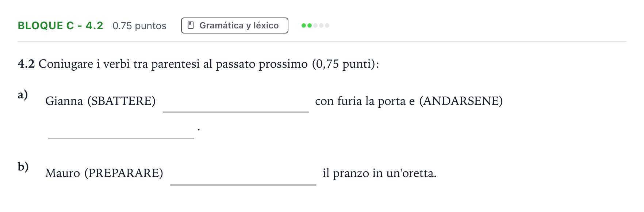Viewport: 644px width, 212px height.
Task: Click the BLOQUE C - 4.2 heading
Action: pyautogui.click(x=61, y=25)
